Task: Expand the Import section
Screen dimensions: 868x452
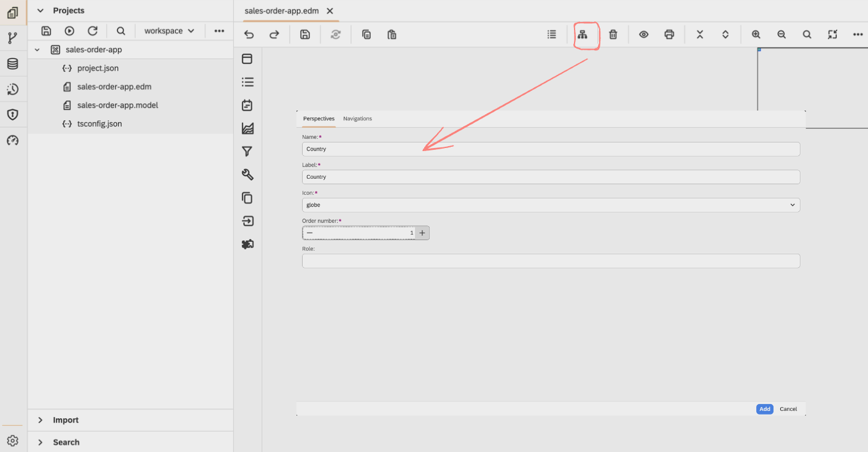Action: pos(41,420)
